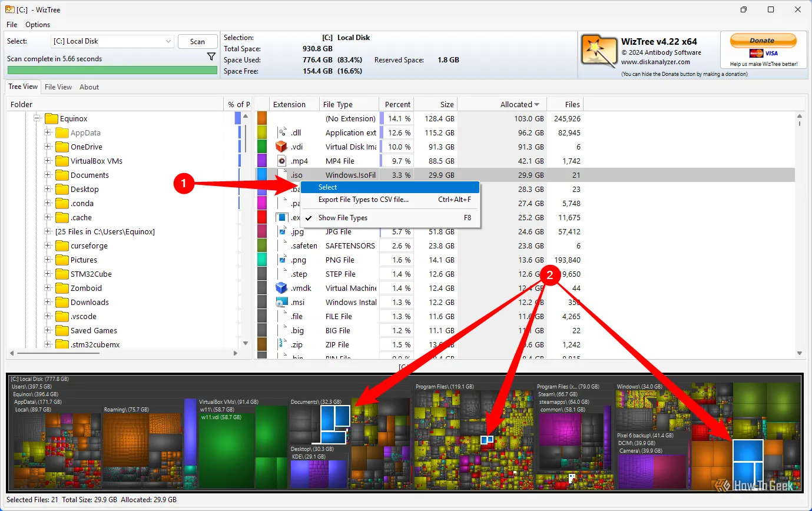This screenshot has width=812, height=511.
Task: Open the Options menu
Action: pyautogui.click(x=38, y=25)
